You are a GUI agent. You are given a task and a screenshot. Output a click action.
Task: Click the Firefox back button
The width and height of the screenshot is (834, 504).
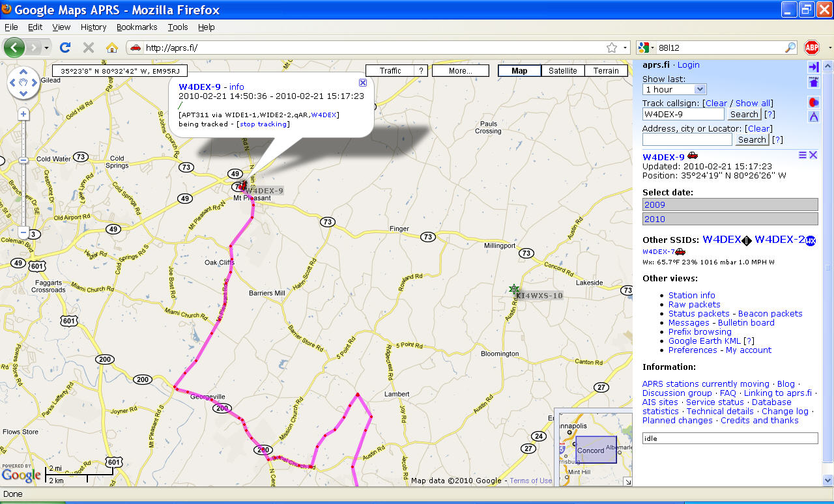(x=14, y=48)
